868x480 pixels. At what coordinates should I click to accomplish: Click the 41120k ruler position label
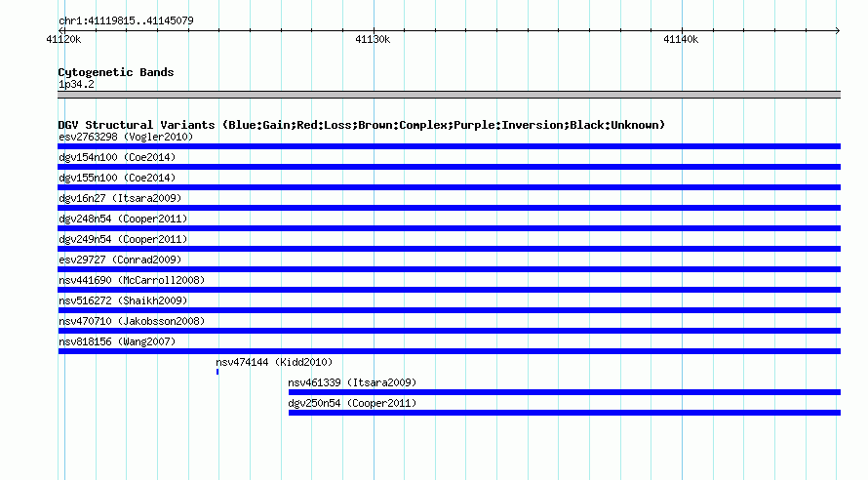point(63,39)
